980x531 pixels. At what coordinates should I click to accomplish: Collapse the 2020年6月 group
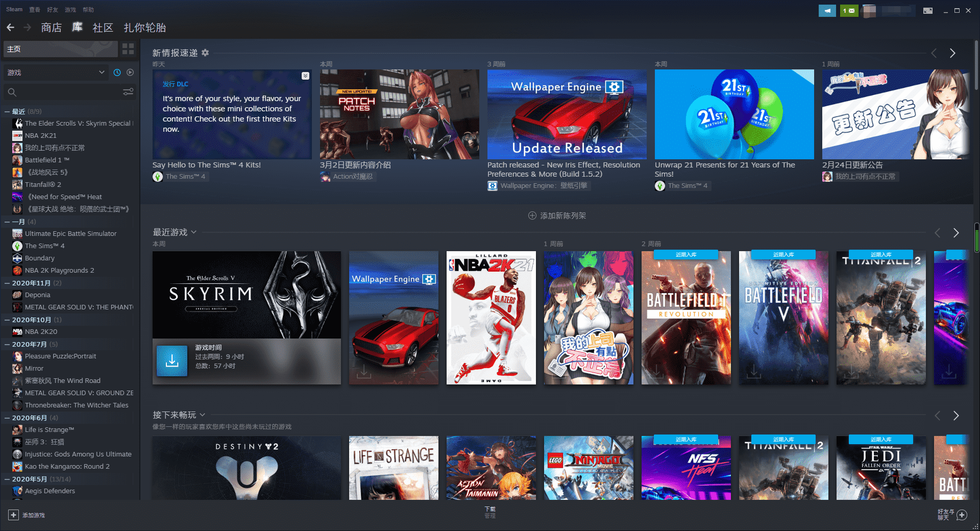tap(7, 418)
